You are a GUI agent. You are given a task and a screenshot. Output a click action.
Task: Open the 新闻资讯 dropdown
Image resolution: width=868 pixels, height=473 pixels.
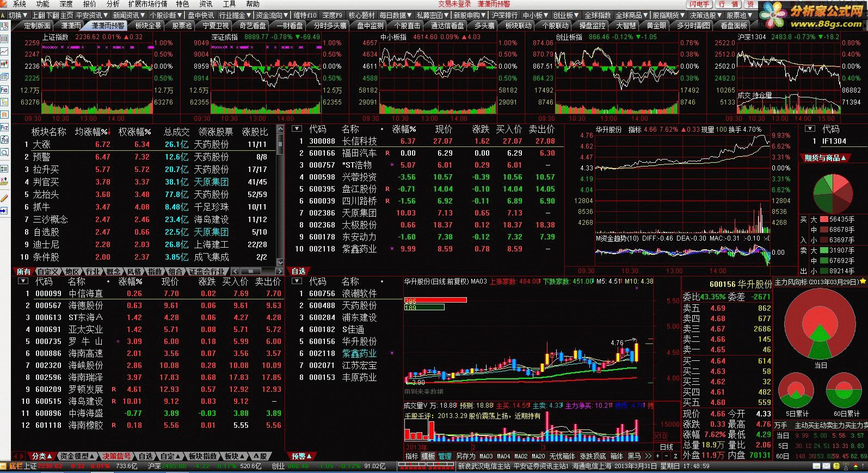click(129, 15)
